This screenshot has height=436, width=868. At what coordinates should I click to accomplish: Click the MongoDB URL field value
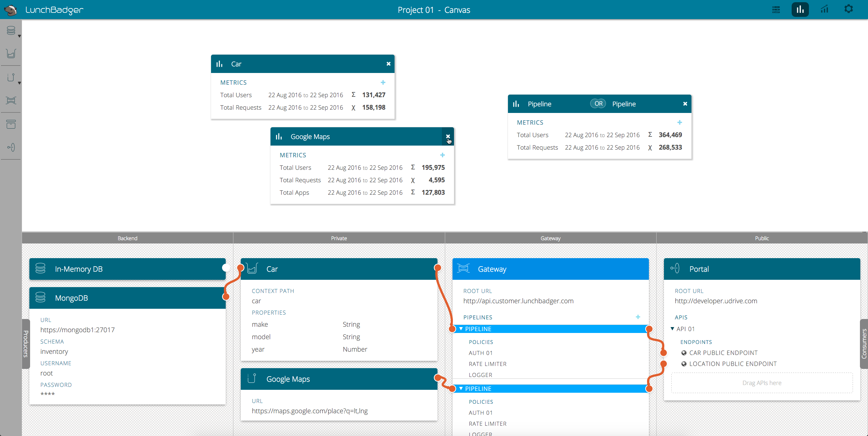click(77, 330)
